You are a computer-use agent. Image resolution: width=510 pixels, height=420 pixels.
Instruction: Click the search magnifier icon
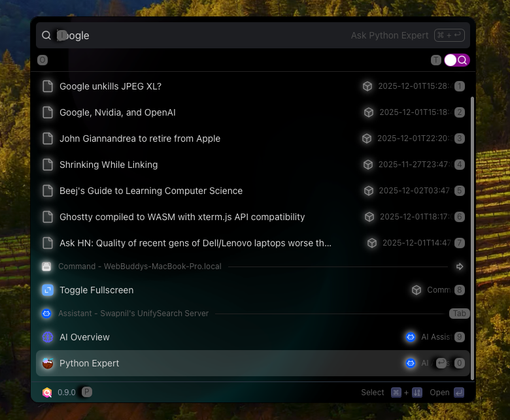pos(46,35)
